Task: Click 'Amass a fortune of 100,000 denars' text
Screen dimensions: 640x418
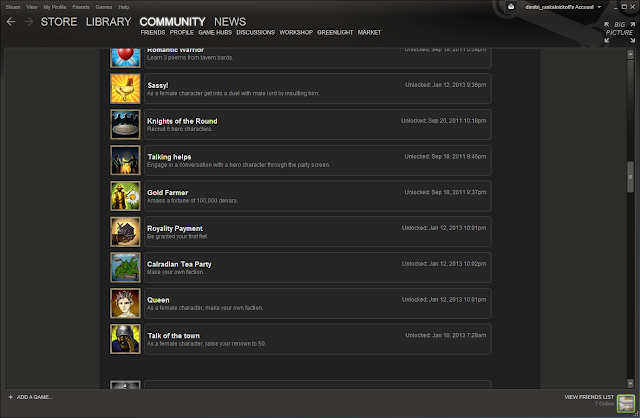Action: pyautogui.click(x=192, y=200)
